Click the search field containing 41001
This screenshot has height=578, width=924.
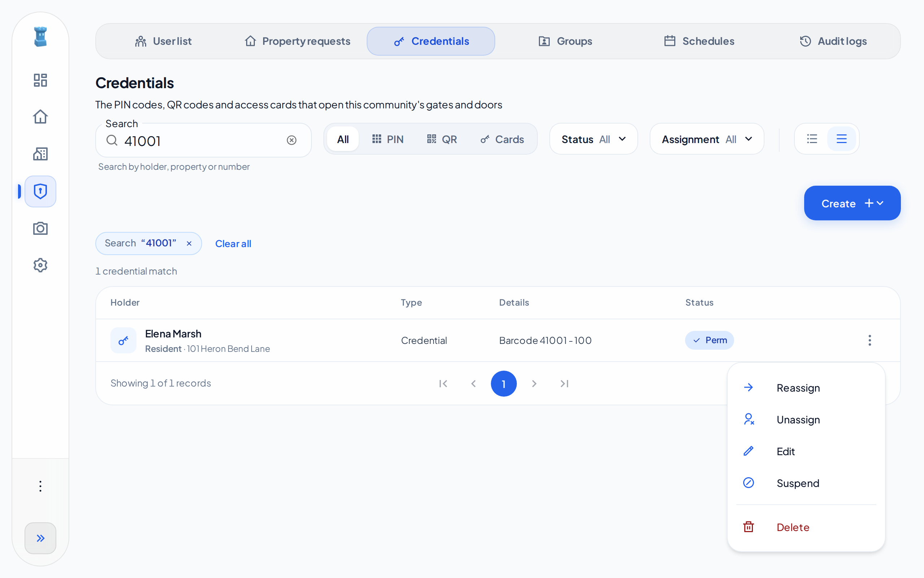(x=203, y=140)
